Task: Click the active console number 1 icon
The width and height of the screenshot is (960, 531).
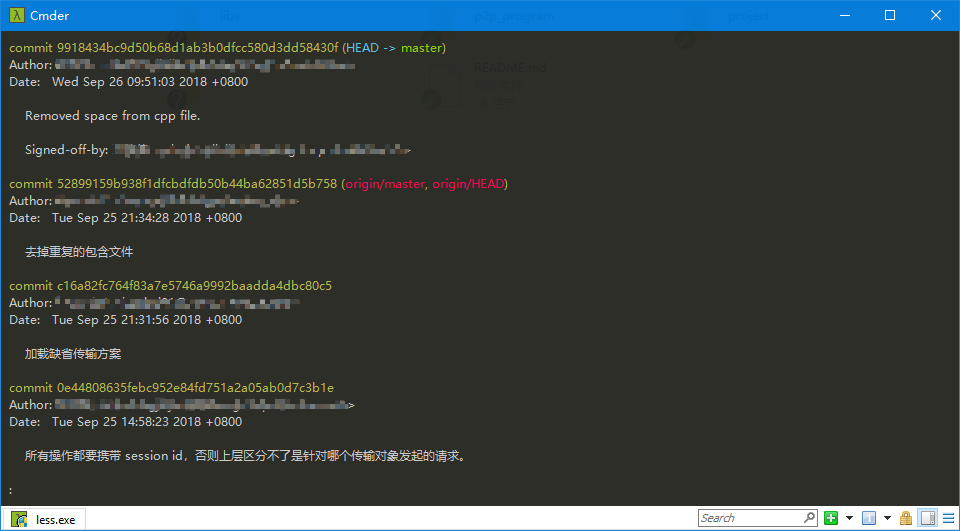Action: (x=869, y=518)
